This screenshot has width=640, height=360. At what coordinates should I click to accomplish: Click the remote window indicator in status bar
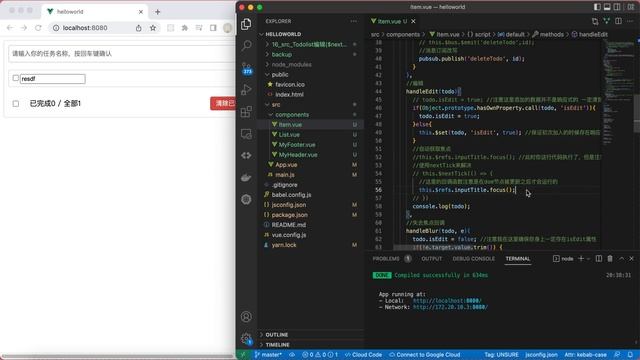pyautogui.click(x=243, y=355)
